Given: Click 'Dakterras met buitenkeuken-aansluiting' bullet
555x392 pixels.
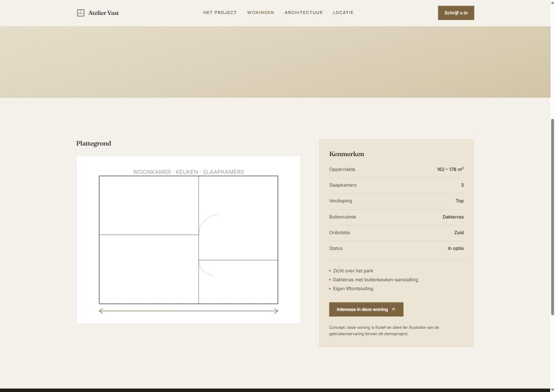Looking at the screenshot, I should [x=376, y=280].
